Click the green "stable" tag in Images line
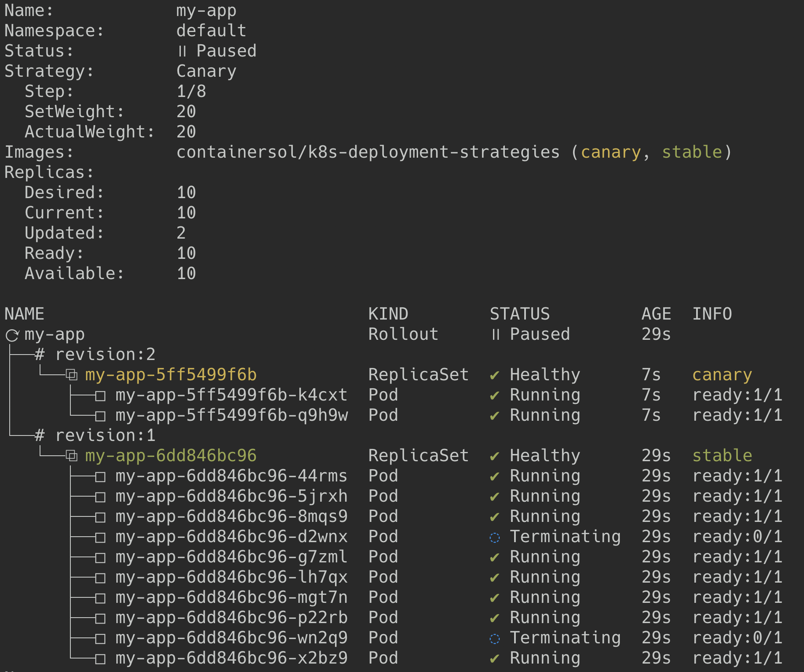804x672 pixels. (692, 152)
